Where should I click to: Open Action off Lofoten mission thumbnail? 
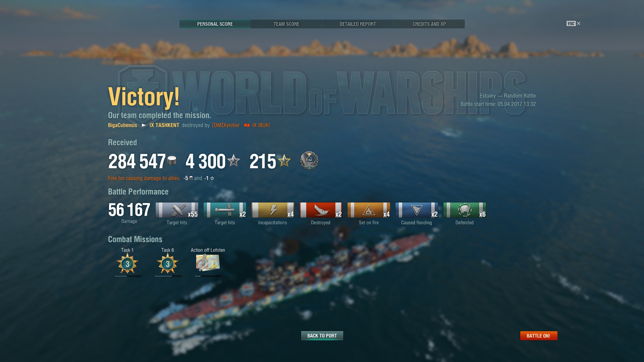point(208,263)
